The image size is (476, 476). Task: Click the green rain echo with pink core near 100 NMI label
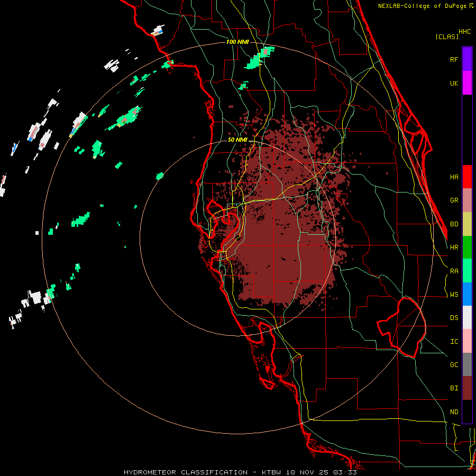259,58
